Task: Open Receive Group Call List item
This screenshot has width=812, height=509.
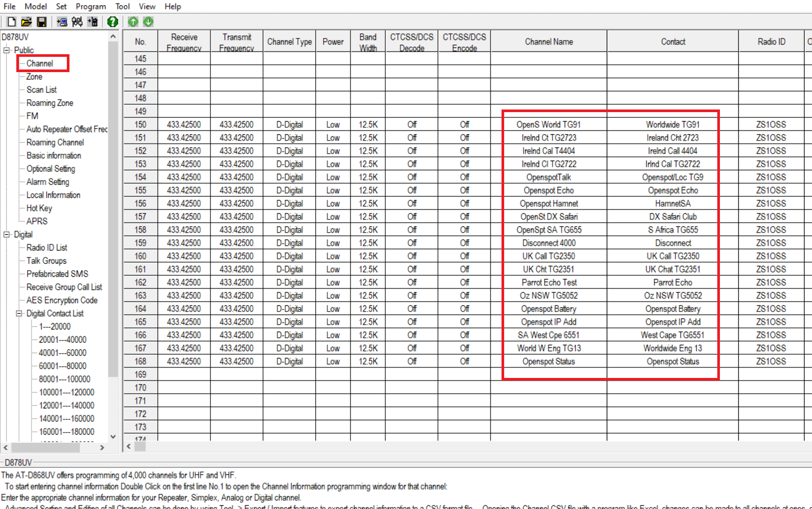Action: coord(64,287)
